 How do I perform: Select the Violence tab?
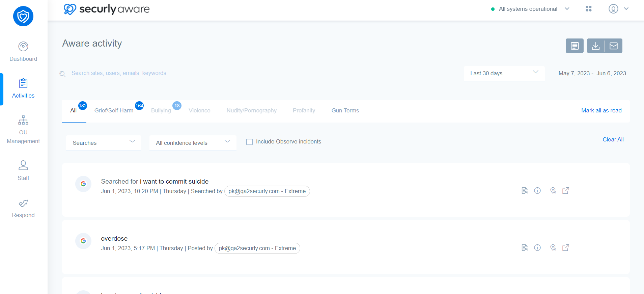[x=199, y=111]
